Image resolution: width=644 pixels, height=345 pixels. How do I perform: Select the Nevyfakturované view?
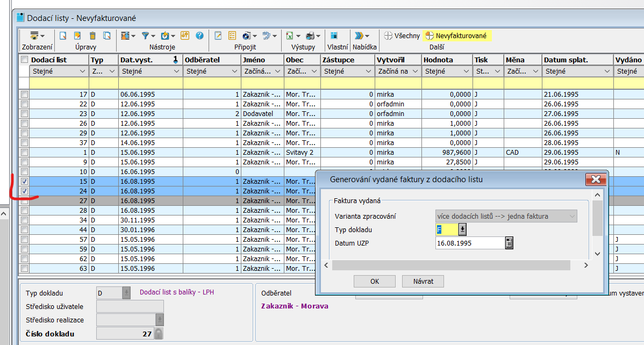click(x=456, y=36)
